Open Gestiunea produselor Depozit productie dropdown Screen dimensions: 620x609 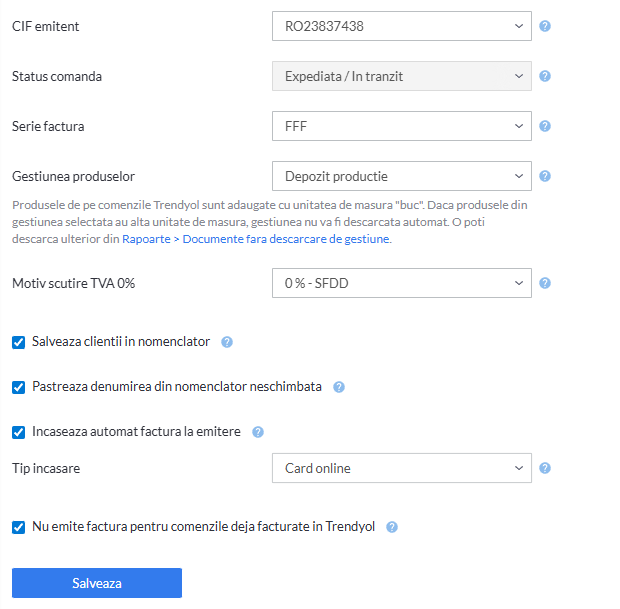point(402,176)
